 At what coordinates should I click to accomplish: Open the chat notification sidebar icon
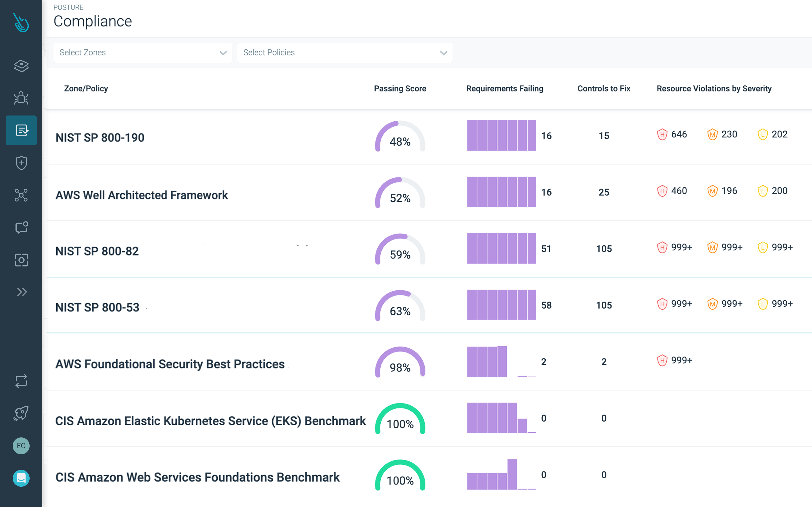click(x=21, y=227)
